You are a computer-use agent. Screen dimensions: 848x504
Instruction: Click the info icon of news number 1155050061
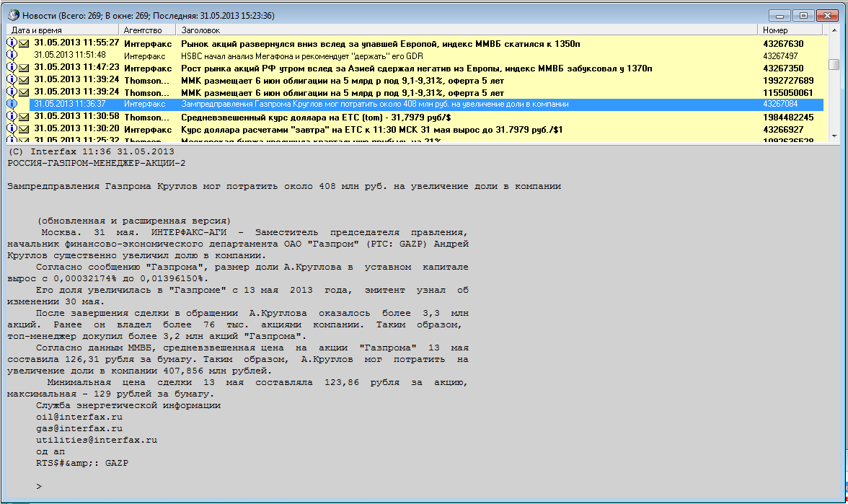click(x=12, y=92)
